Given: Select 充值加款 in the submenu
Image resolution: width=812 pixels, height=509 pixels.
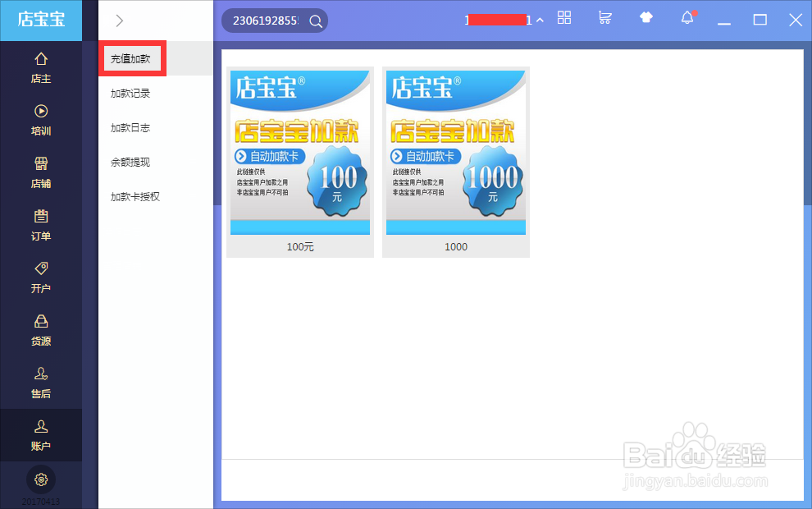Looking at the screenshot, I should tap(130, 59).
